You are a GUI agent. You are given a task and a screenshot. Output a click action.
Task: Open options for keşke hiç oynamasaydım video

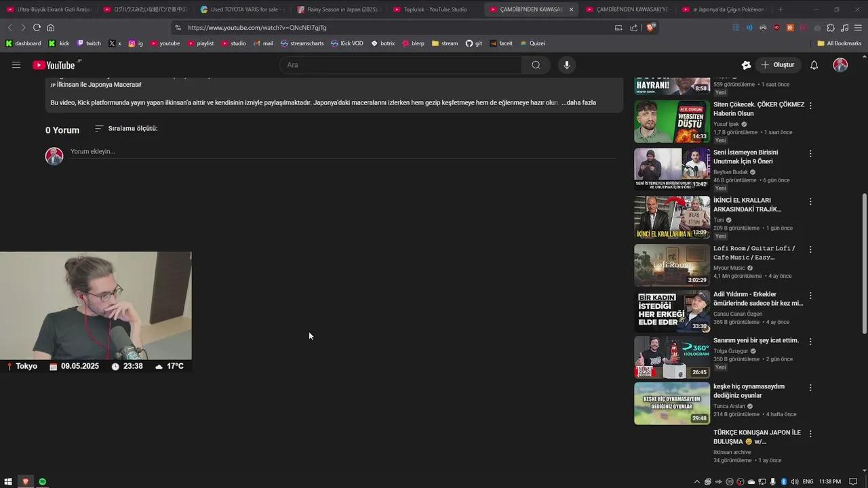[x=810, y=388]
